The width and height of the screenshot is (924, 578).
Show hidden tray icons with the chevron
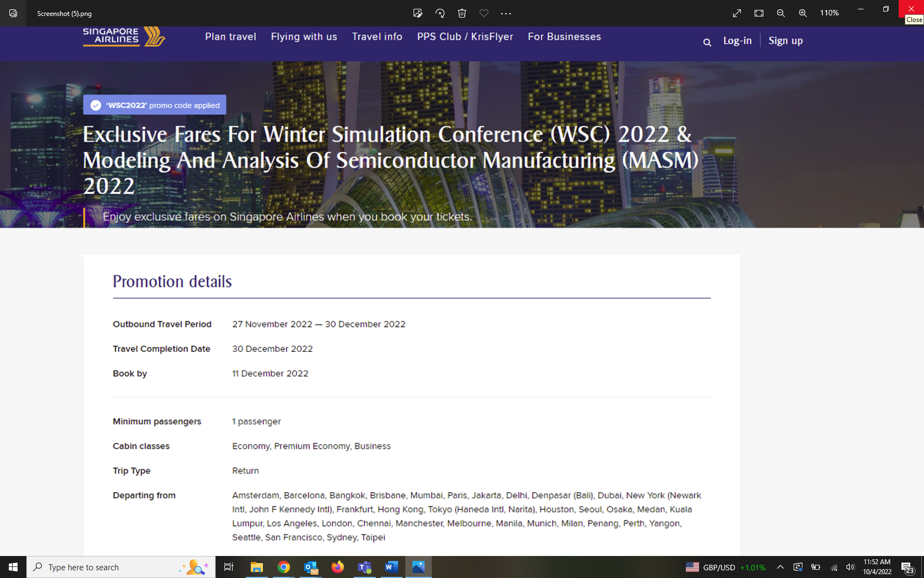click(780, 567)
